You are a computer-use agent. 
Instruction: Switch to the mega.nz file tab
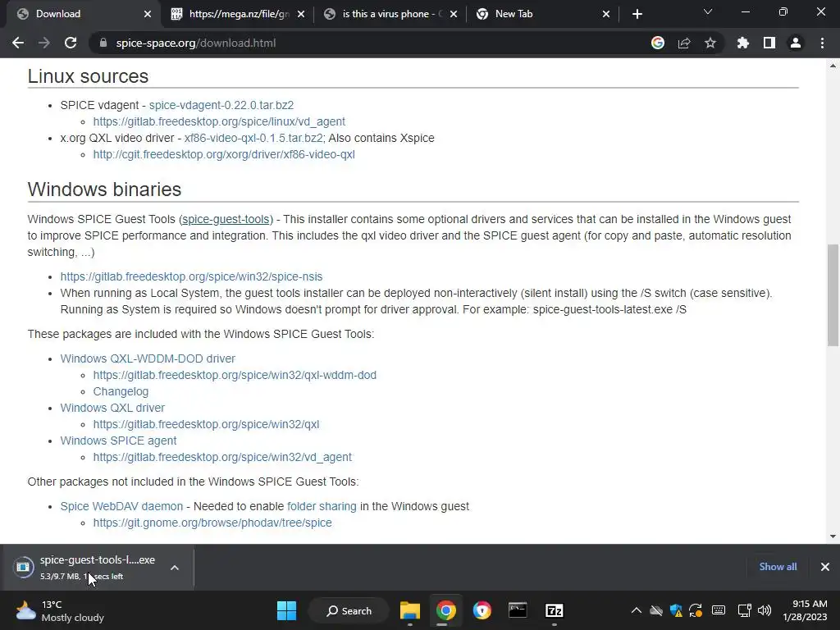pyautogui.click(x=239, y=14)
